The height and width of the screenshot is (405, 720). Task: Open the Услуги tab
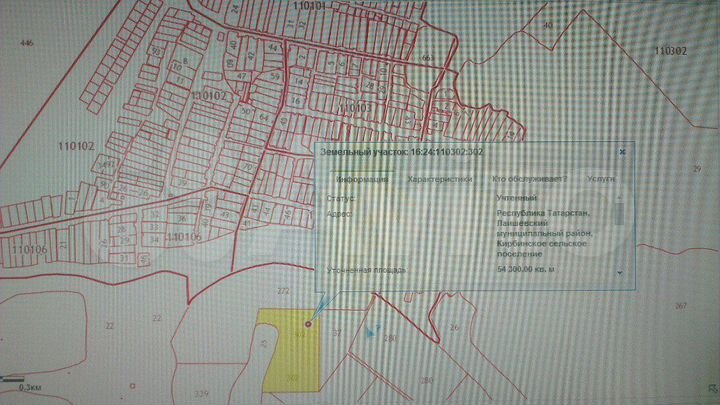601,179
